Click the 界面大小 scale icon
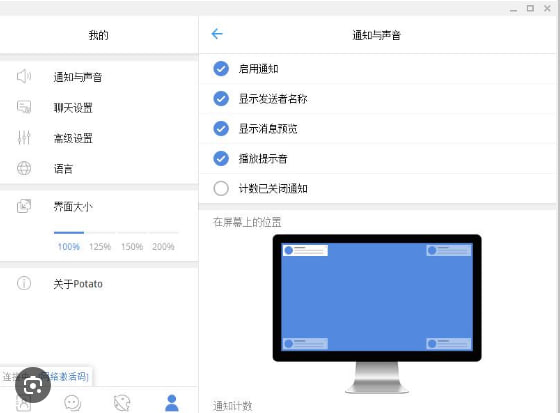 24,206
